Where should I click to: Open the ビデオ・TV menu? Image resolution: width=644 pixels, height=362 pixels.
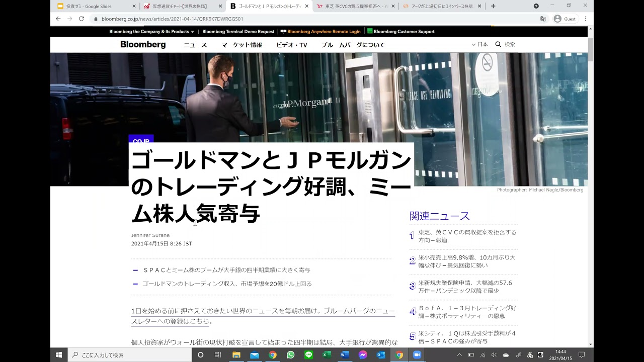(291, 45)
